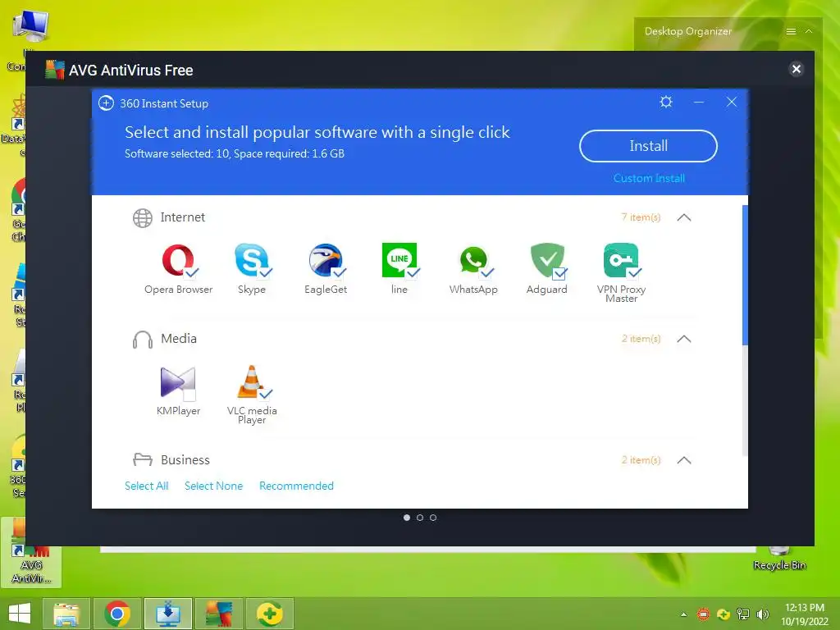Viewport: 840px width, 630px height.
Task: Click the Opera Browser icon
Action: click(178, 260)
